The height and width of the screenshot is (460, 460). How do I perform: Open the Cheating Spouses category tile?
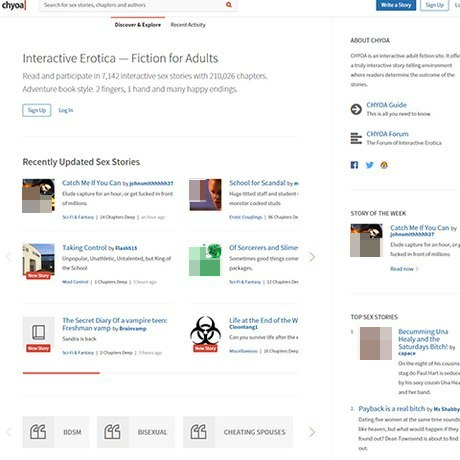click(238, 432)
